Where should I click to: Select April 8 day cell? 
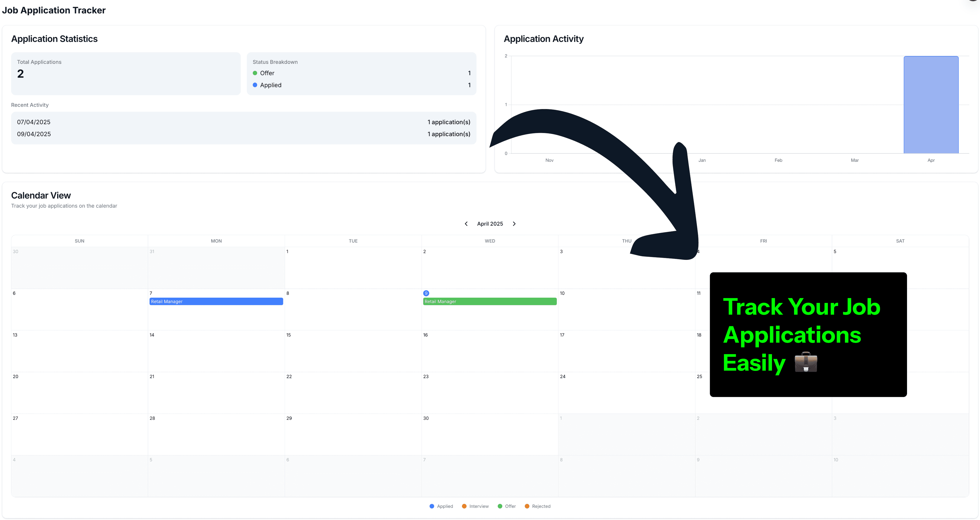tap(353, 309)
